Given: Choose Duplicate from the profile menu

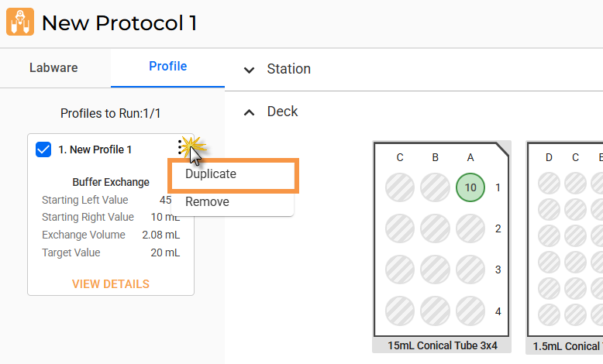Looking at the screenshot, I should (x=211, y=174).
